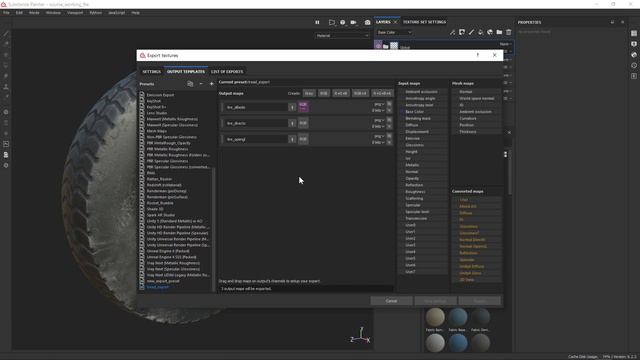Image resolution: width=640 pixels, height=360 pixels.
Task: Open the format dropdown for tire_directx row
Action: (x=379, y=120)
